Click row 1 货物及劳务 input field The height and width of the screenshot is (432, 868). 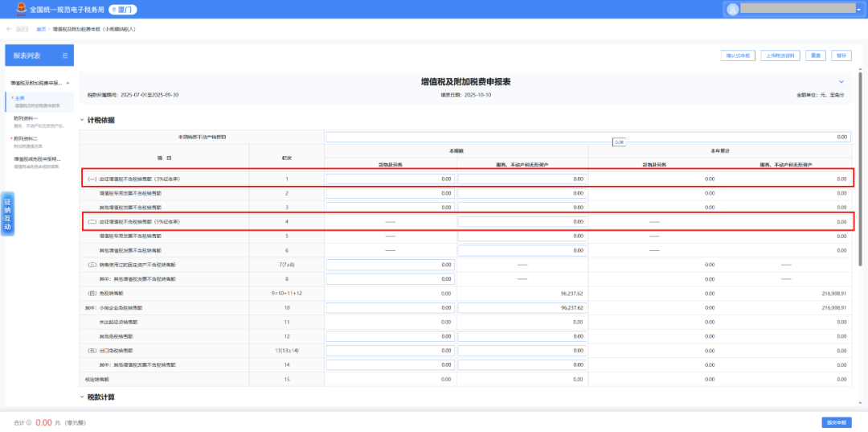(x=390, y=179)
